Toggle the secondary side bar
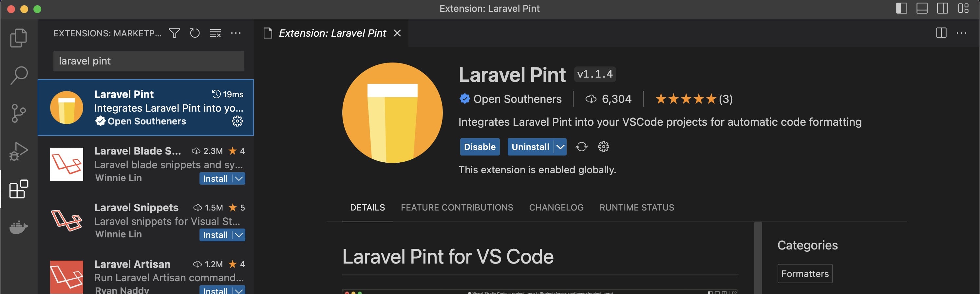 pos(943,9)
